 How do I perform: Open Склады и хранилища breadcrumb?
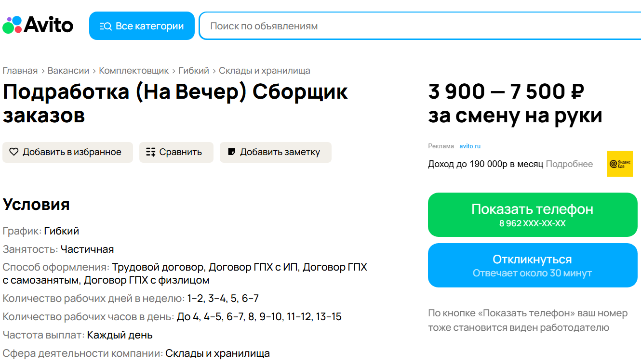[265, 71]
